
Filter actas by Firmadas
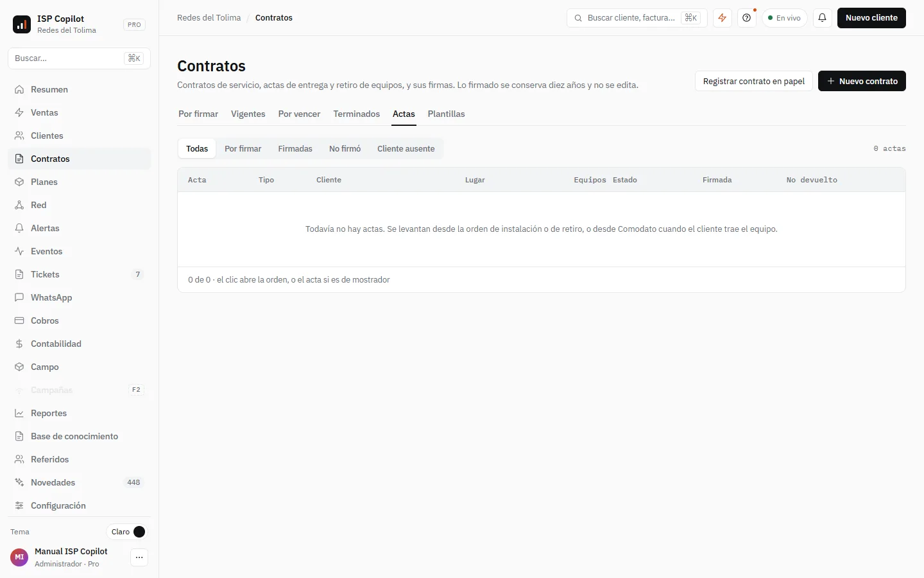click(x=295, y=149)
